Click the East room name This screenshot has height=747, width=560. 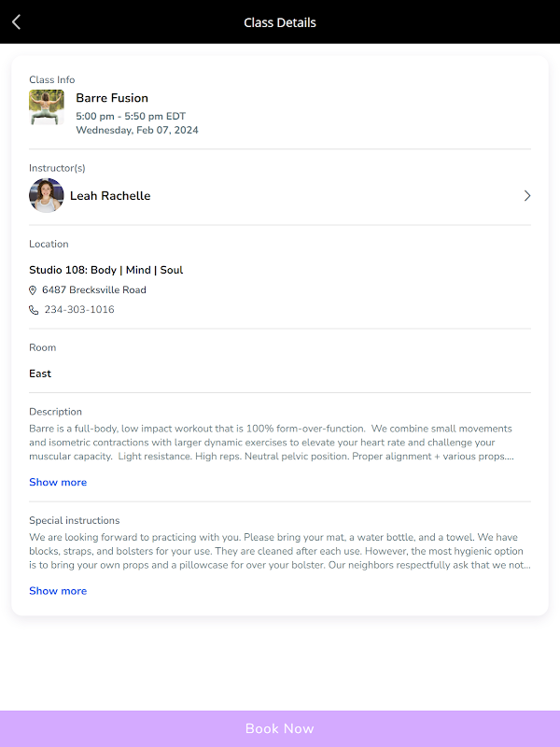click(40, 373)
